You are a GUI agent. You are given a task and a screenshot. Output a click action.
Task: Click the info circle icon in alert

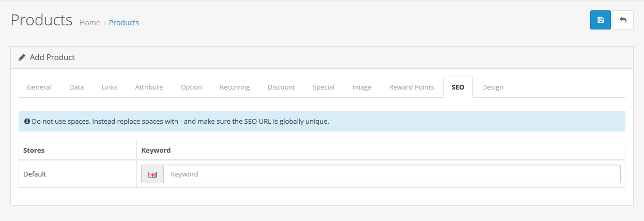pos(27,121)
